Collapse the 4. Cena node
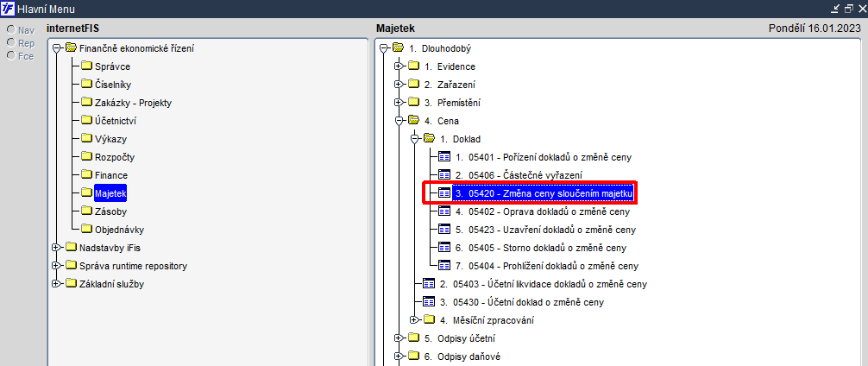This screenshot has width=868, height=366. point(399,121)
